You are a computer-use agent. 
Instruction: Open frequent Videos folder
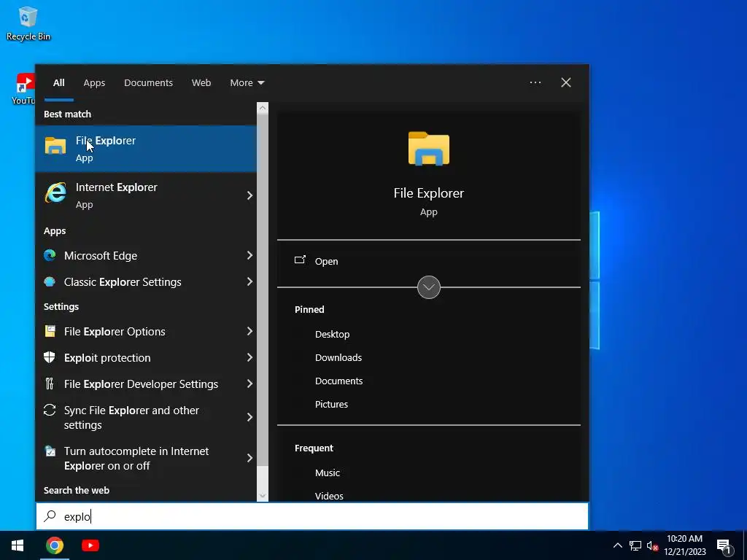[x=329, y=496]
